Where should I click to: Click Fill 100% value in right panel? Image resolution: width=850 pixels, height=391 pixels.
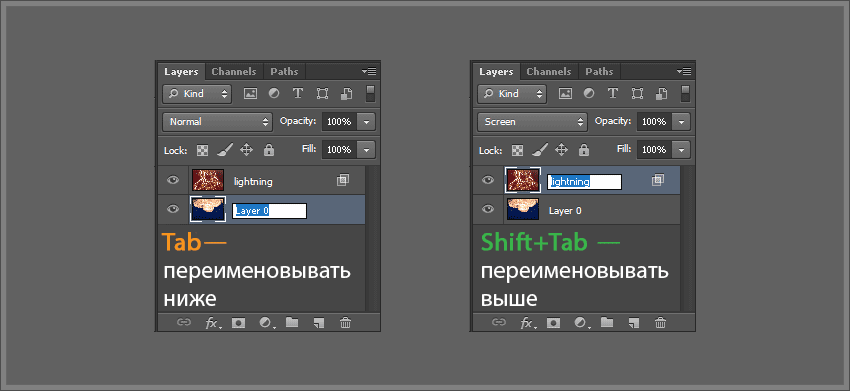(654, 150)
